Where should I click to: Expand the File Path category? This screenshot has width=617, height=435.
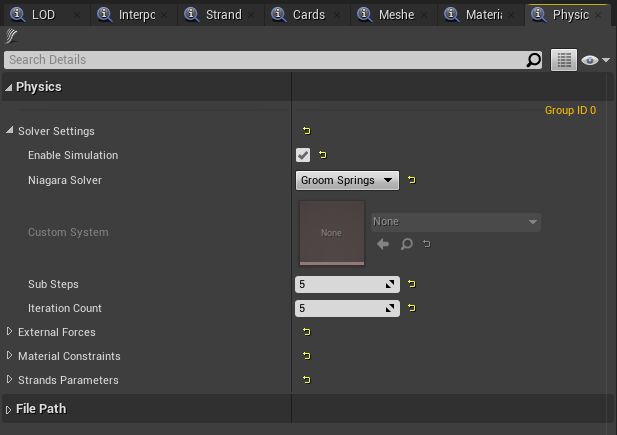[9, 409]
